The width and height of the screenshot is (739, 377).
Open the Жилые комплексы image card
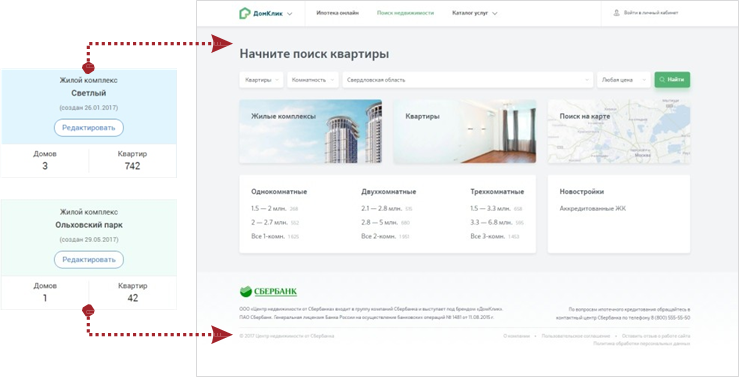pyautogui.click(x=311, y=131)
